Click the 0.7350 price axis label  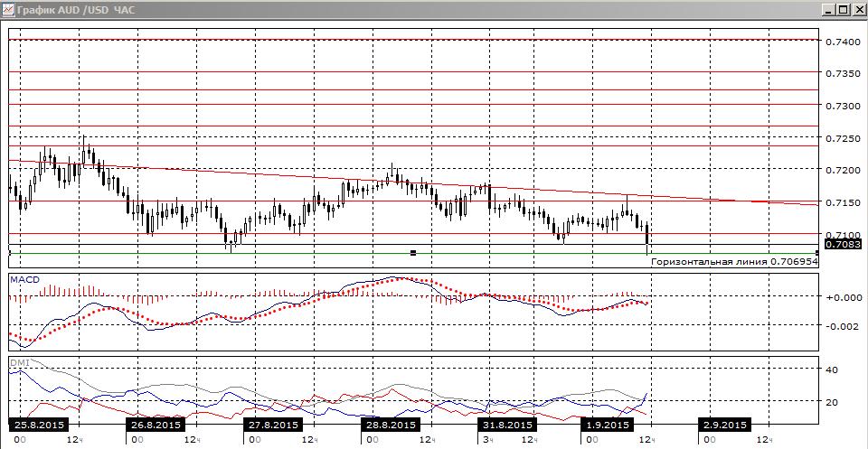pos(843,73)
